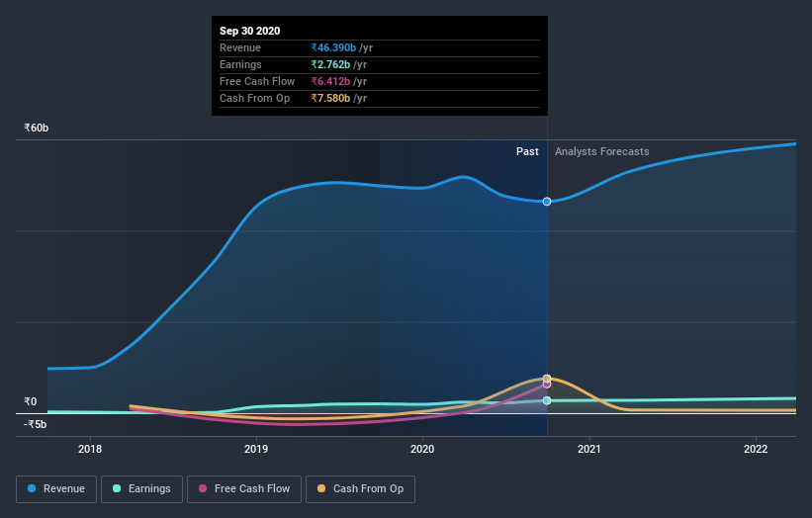The width and height of the screenshot is (812, 518).
Task: Click the -₹5b y-axis label
Action: point(36,424)
